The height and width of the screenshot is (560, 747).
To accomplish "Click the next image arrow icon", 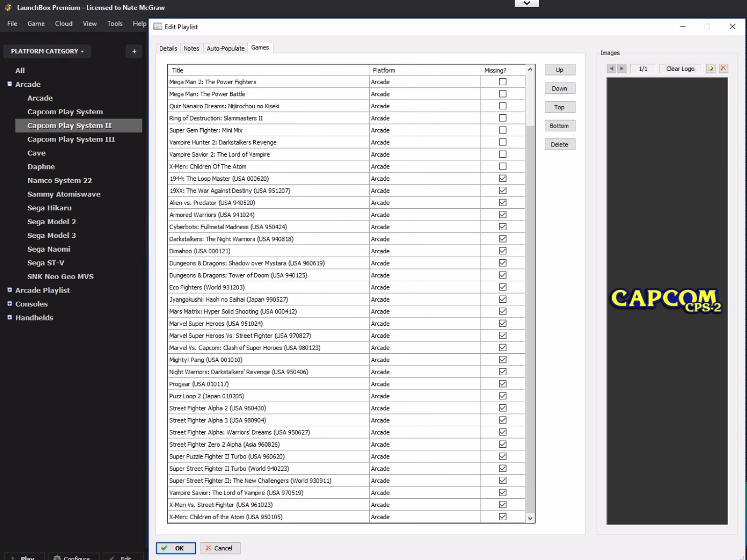I will tap(621, 68).
